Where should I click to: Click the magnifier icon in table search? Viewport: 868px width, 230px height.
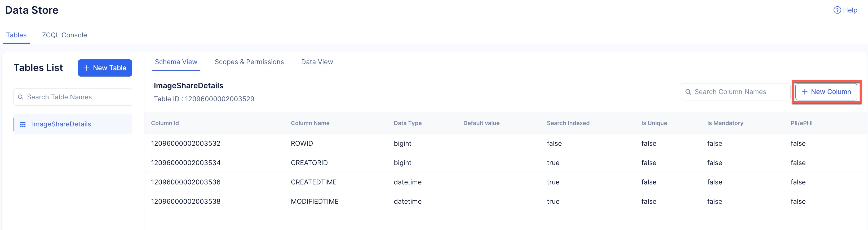pos(21,97)
